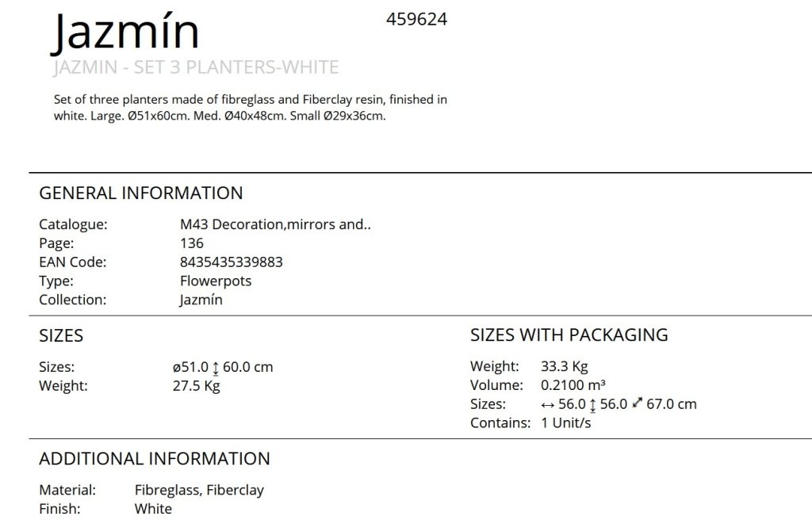Click the packaging depth diagonal arrow icon
Screen dimensions: 812x520
[637, 403]
